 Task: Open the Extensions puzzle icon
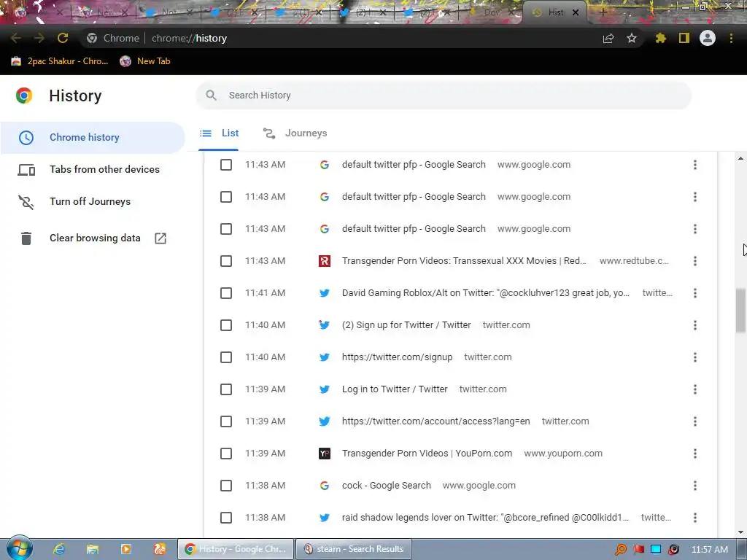pos(661,38)
